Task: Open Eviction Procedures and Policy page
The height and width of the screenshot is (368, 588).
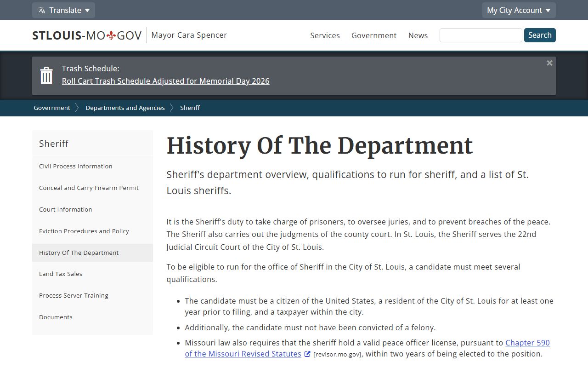Action: coord(92,231)
